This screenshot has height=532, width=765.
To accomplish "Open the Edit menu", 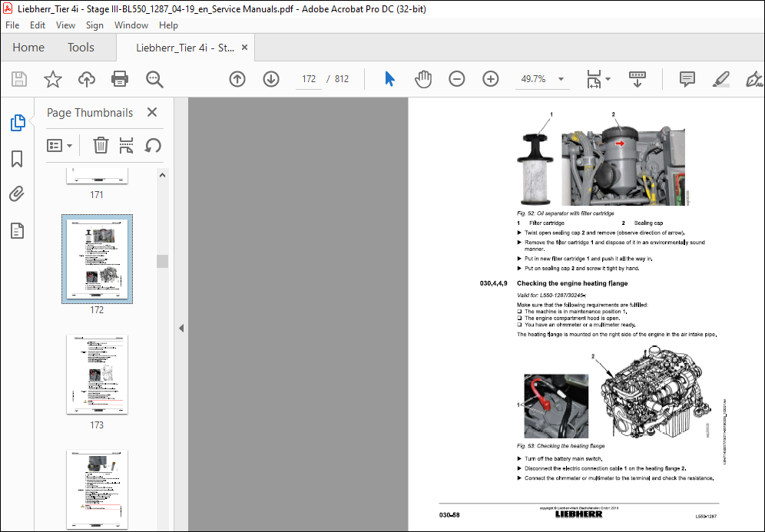I will pyautogui.click(x=38, y=25).
